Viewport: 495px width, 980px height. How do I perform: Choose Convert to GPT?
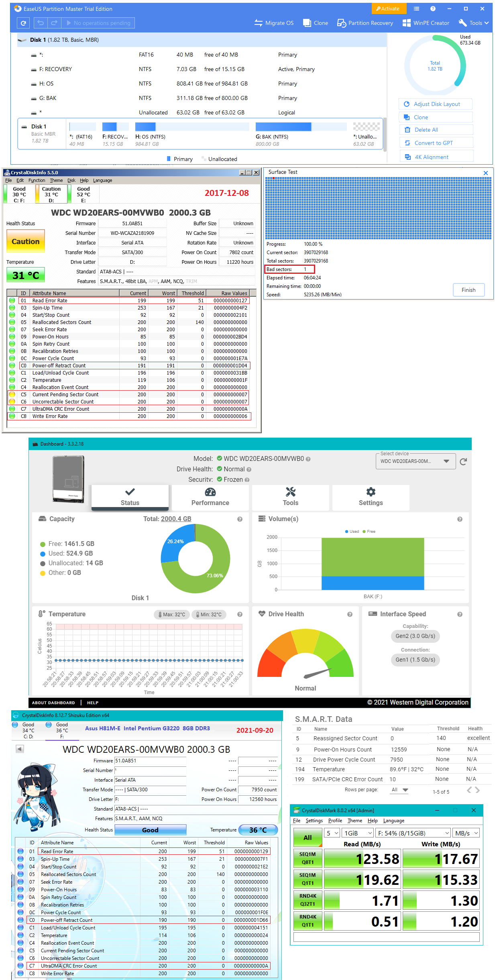[x=436, y=143]
